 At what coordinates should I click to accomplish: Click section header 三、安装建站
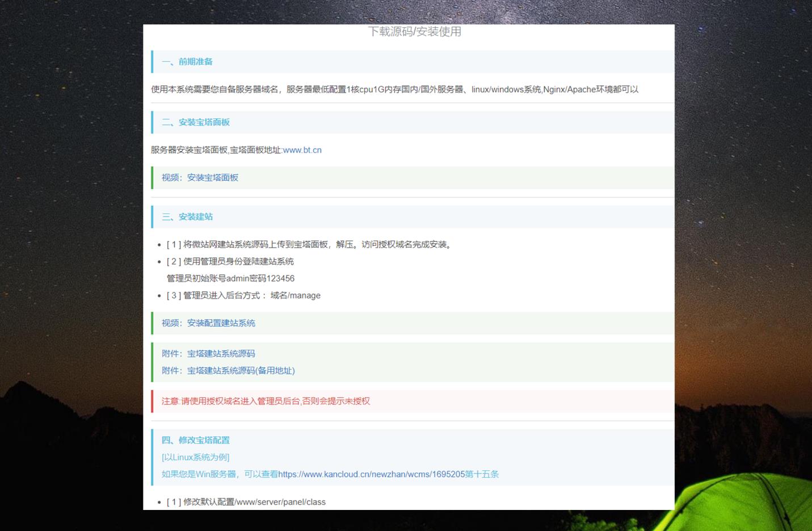point(187,217)
